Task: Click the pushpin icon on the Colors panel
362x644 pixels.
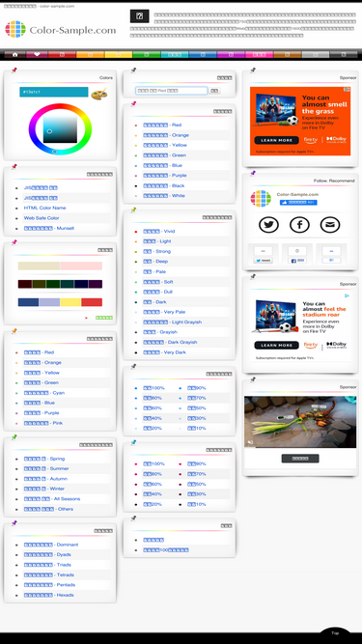Action: [14, 70]
